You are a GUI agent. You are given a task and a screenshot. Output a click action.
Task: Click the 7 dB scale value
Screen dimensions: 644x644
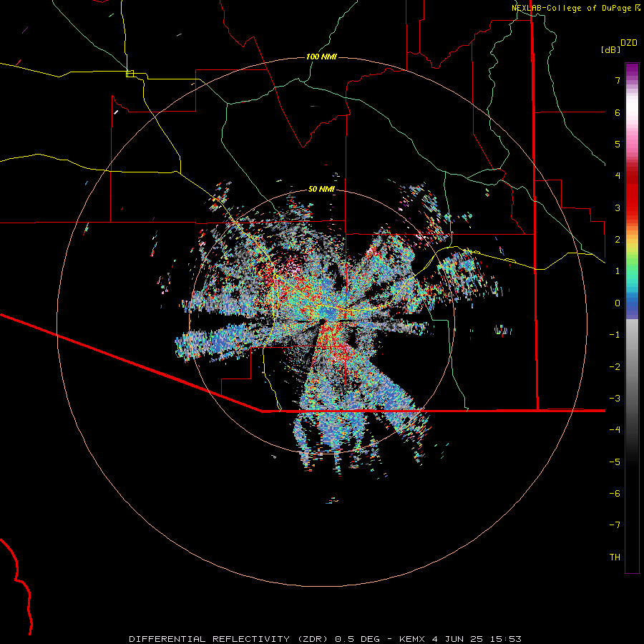tap(618, 80)
